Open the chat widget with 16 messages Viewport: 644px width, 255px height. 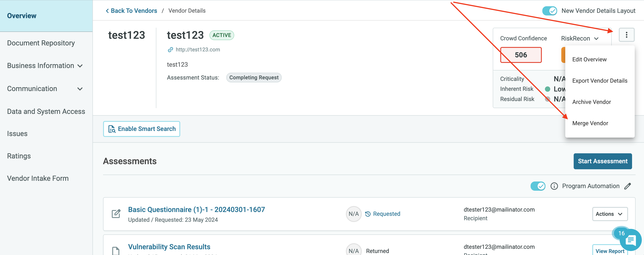(x=630, y=240)
